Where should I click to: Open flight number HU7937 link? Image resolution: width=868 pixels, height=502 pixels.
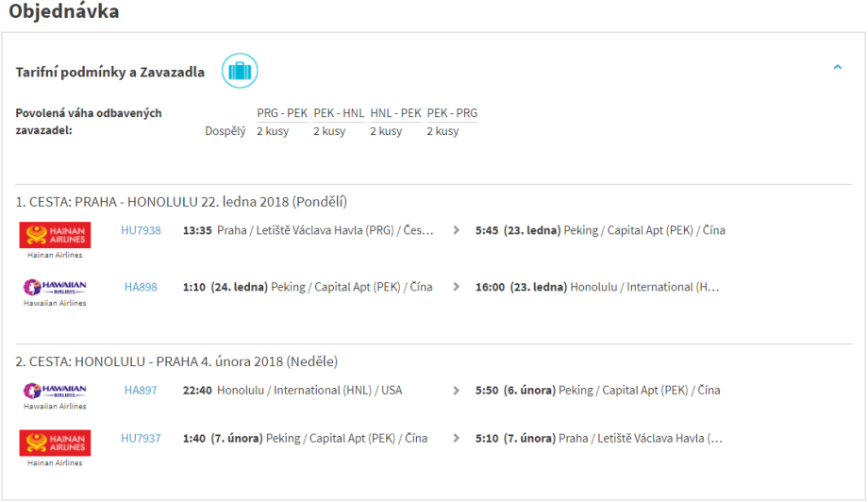tap(141, 438)
